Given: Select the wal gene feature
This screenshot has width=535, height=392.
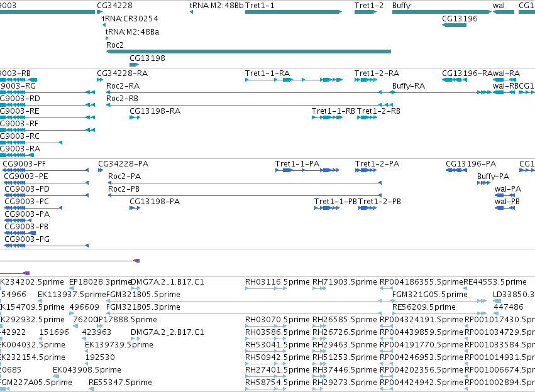Looking at the screenshot, I should pyautogui.click(x=504, y=12).
